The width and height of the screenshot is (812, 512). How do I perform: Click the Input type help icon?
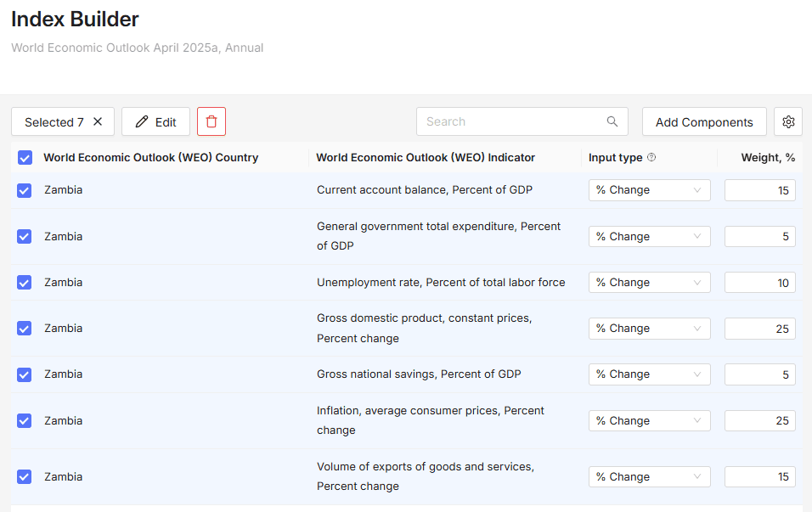(651, 157)
